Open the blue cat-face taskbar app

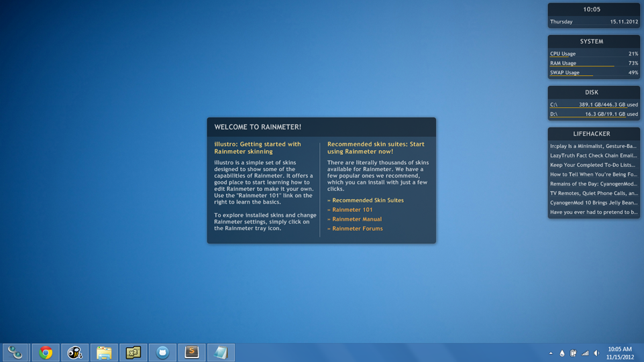point(162,353)
